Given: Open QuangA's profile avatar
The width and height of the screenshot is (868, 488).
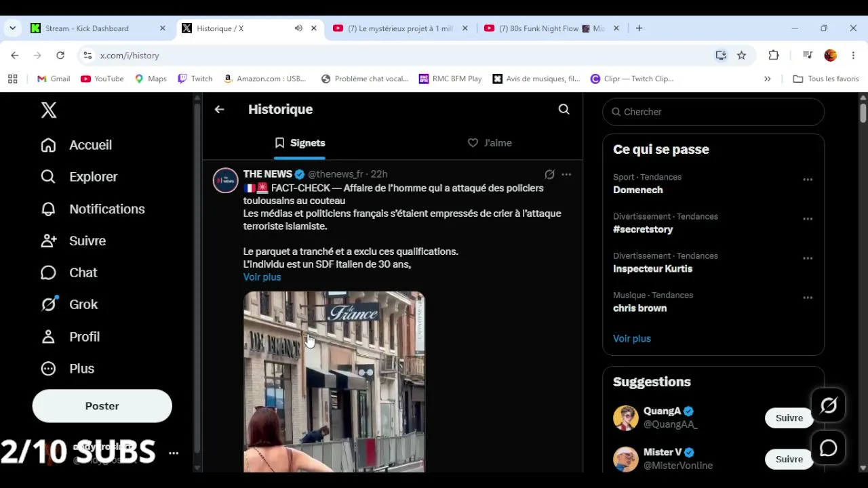Looking at the screenshot, I should pos(626,418).
